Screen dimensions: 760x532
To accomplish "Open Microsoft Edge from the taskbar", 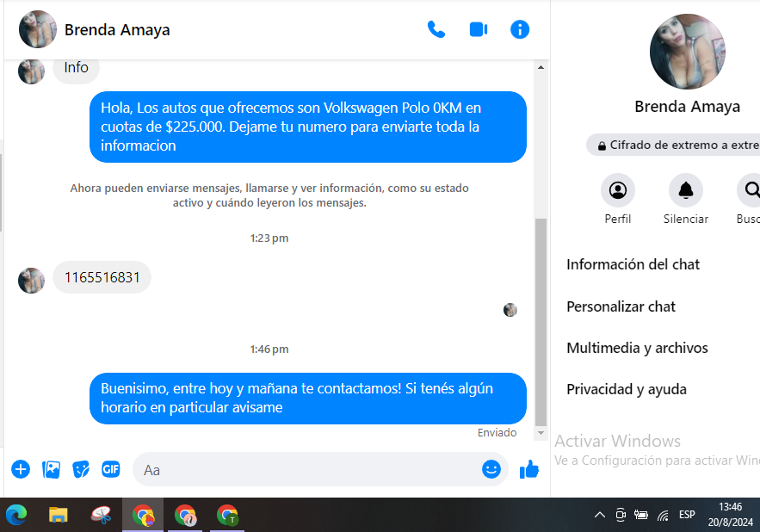I will pyautogui.click(x=16, y=515).
